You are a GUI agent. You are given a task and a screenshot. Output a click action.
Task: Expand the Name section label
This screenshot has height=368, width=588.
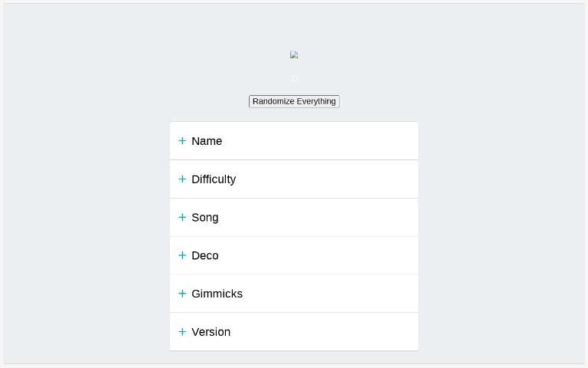207,141
